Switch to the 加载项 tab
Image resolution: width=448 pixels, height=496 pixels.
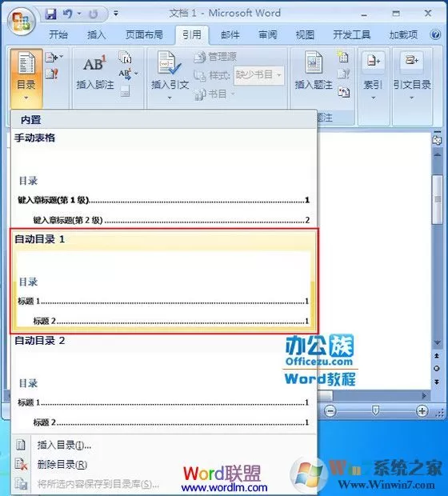(403, 34)
